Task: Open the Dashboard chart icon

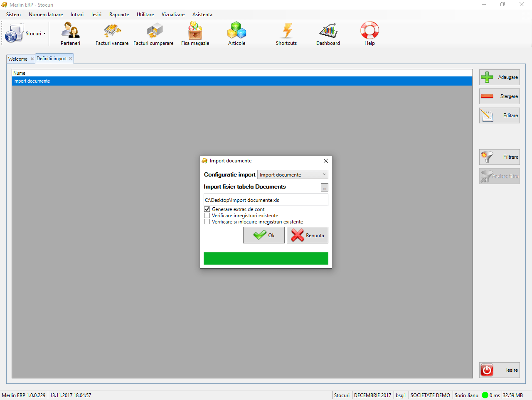Action: coord(328,31)
